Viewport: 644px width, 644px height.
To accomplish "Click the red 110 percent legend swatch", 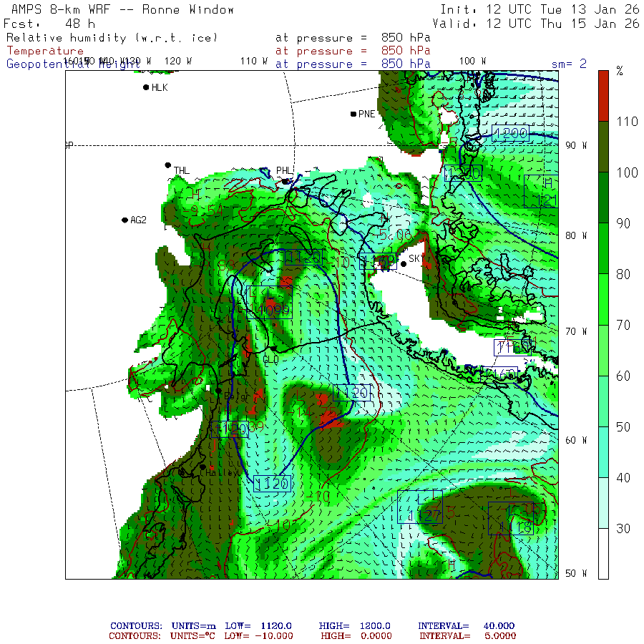I will coord(603,96).
